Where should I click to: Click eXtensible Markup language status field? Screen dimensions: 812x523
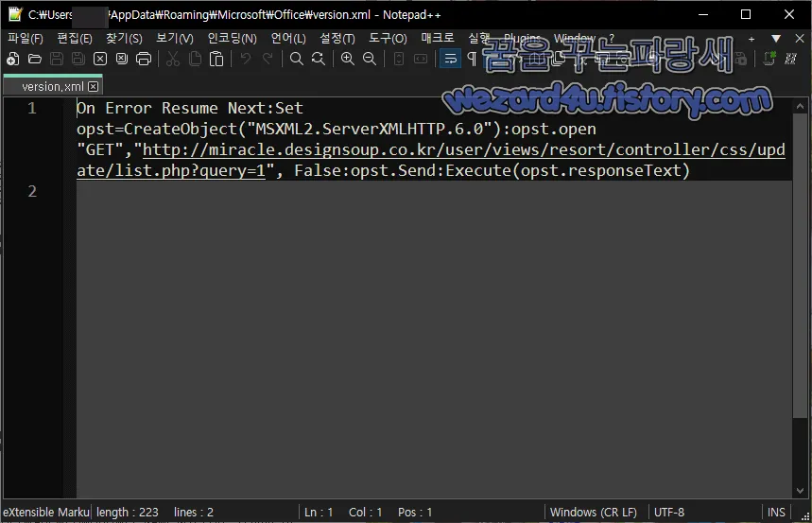pos(46,512)
